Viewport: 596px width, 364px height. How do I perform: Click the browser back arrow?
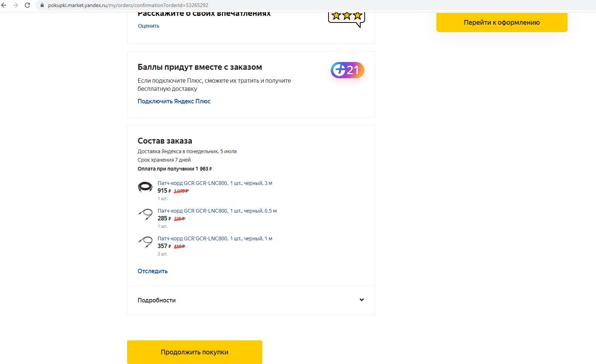4,5
